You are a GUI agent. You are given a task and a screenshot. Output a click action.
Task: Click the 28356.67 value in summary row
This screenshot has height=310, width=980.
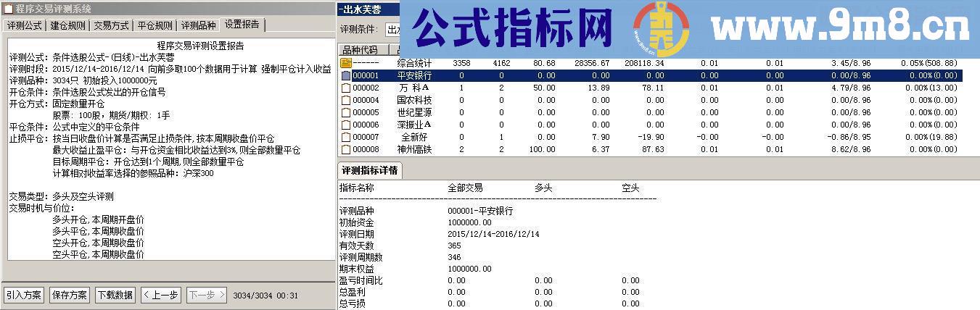point(590,63)
